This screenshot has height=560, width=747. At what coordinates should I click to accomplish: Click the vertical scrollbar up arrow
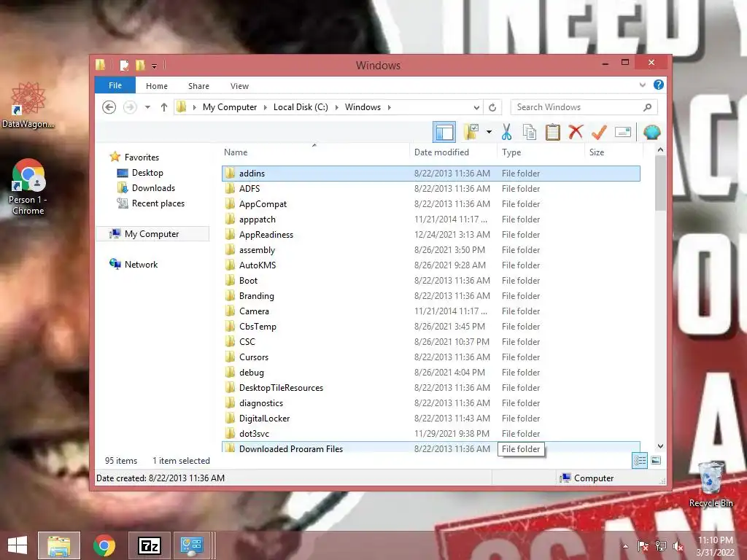tap(660, 150)
